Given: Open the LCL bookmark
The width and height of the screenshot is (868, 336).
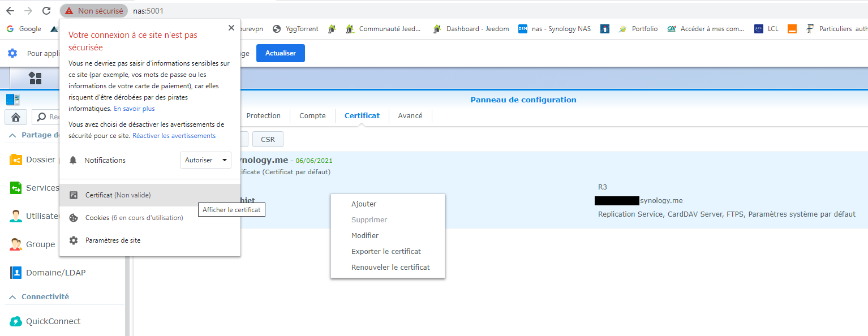Looking at the screenshot, I should pyautogui.click(x=766, y=29).
